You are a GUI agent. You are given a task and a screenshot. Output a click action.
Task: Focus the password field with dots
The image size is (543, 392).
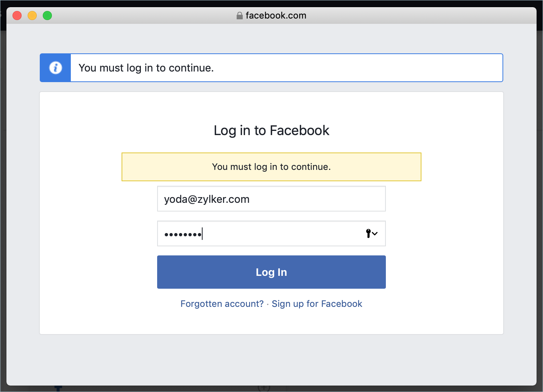tap(271, 233)
